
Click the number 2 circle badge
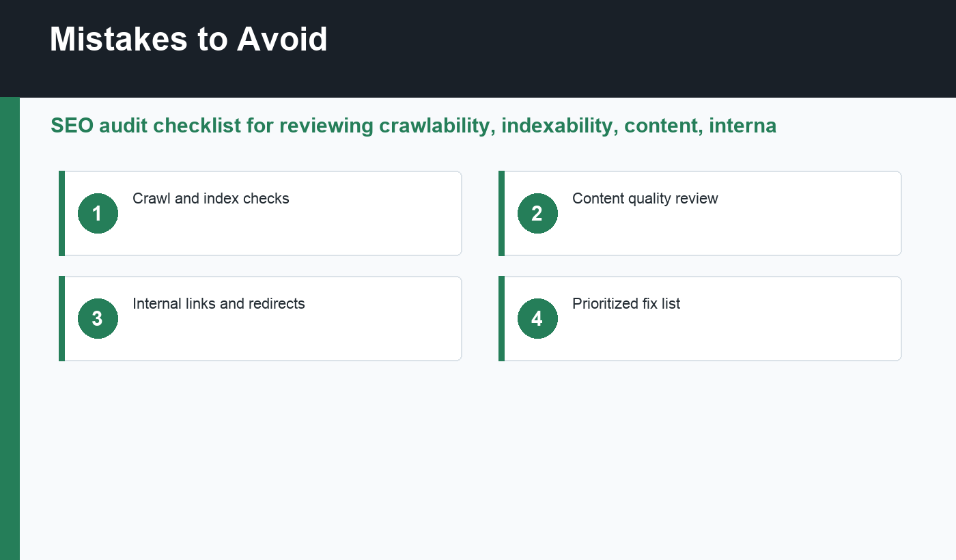pos(537,213)
